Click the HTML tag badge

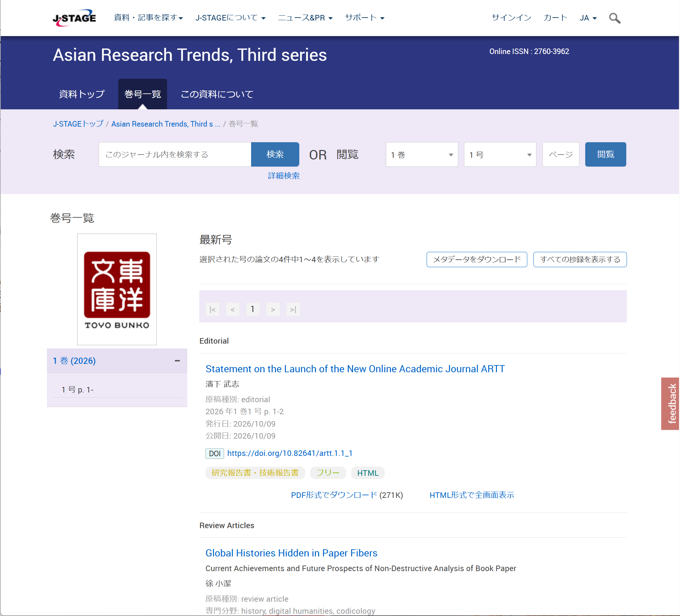pos(368,473)
